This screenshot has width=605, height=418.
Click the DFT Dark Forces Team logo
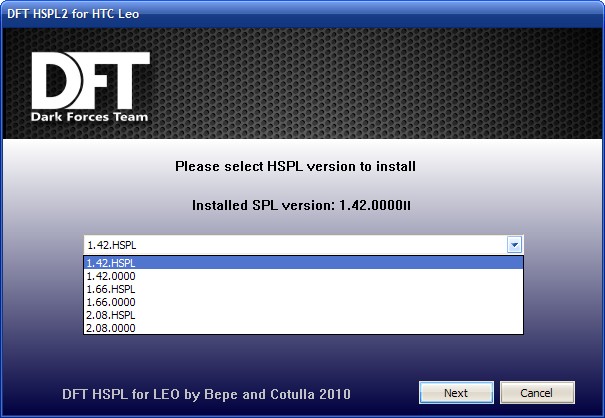(x=90, y=87)
